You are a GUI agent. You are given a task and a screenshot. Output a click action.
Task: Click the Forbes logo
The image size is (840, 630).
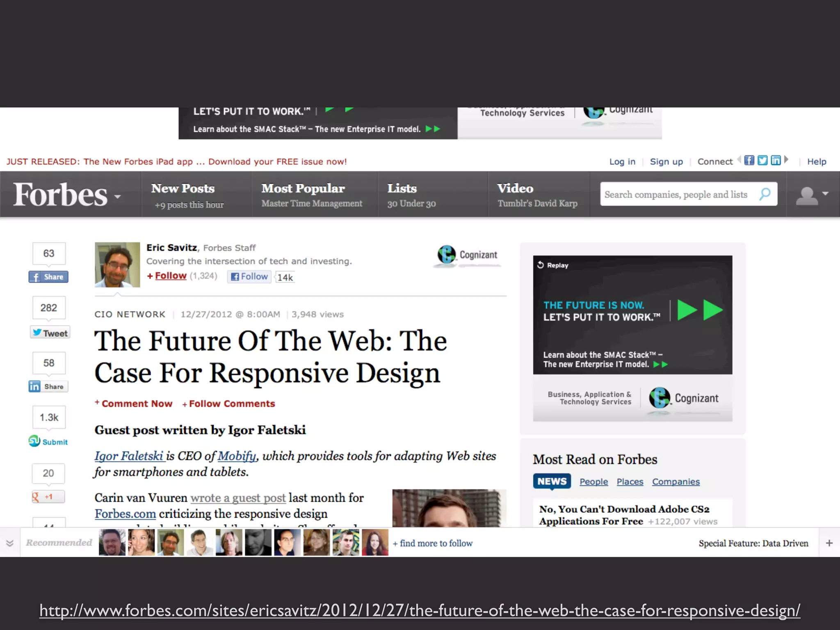(x=60, y=194)
